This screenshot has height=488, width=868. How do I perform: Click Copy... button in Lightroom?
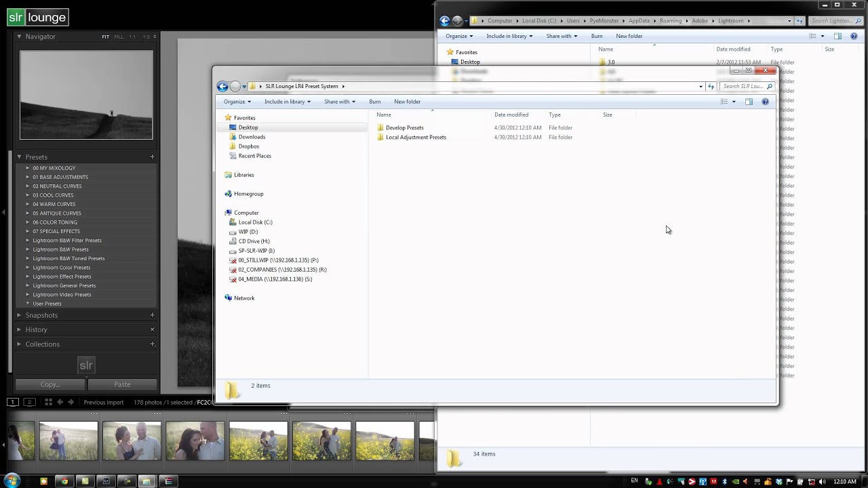point(50,384)
